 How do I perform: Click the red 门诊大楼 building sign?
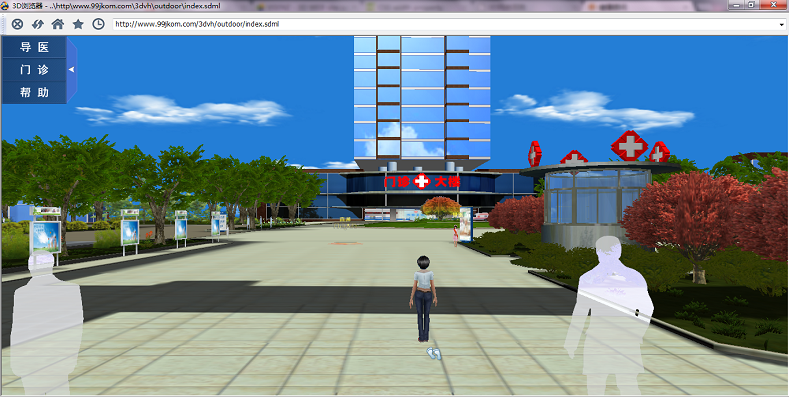pos(422,181)
